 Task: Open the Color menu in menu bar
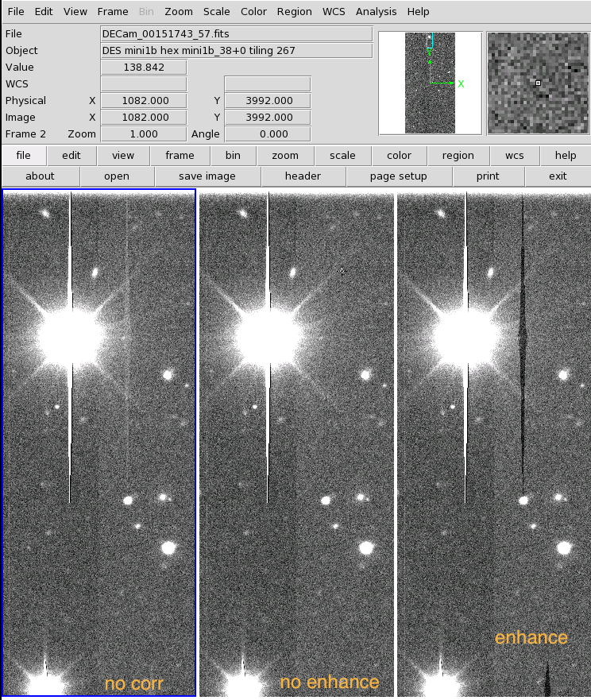click(253, 12)
